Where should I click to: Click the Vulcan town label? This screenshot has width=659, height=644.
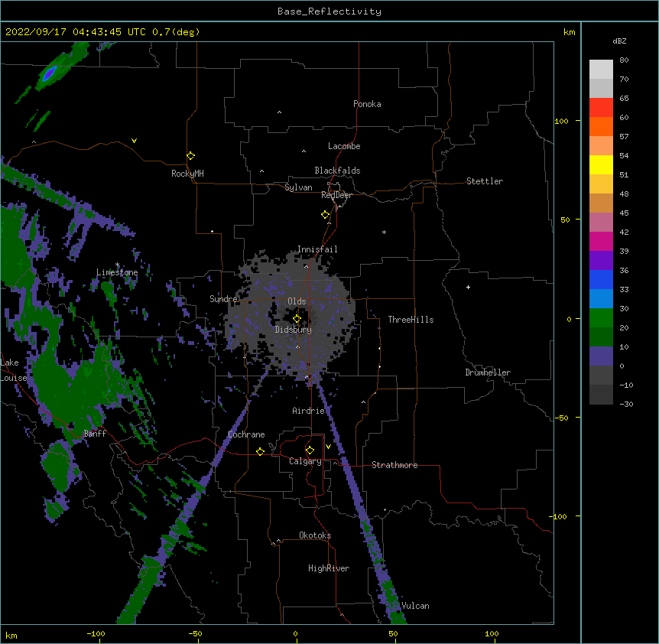(415, 606)
